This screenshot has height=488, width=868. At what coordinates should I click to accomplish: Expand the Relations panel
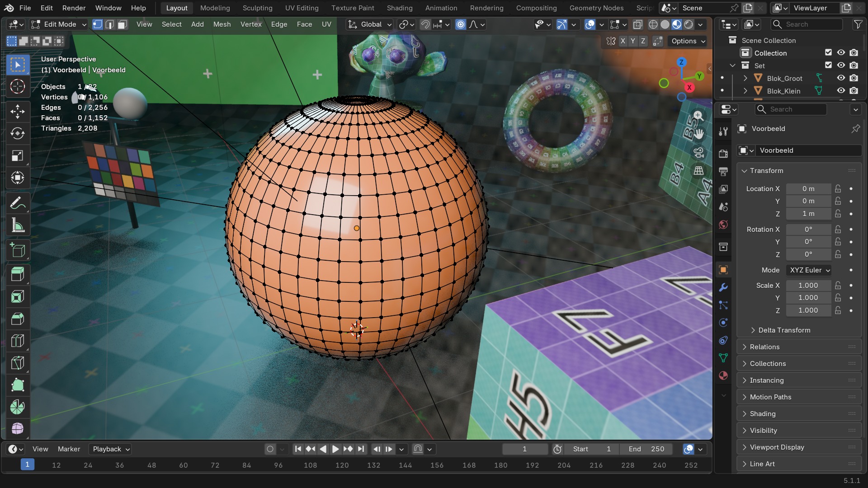pyautogui.click(x=799, y=347)
